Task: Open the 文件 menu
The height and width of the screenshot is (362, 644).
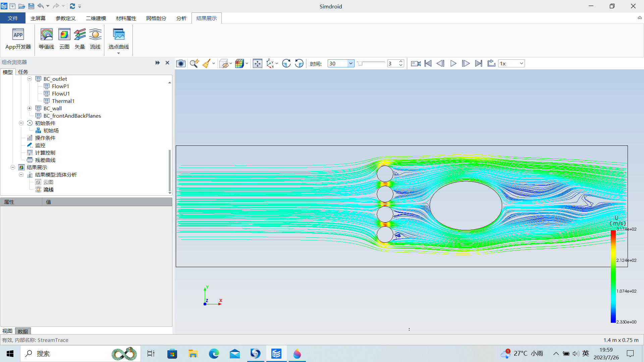Action: click(x=13, y=18)
